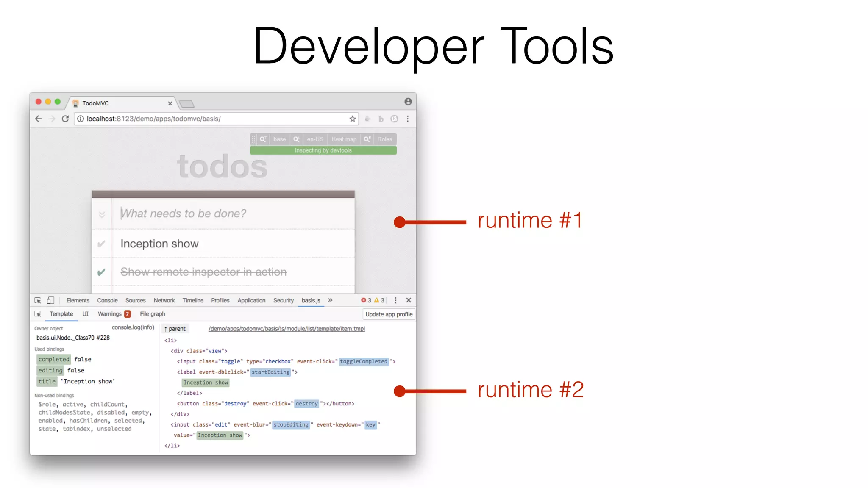Click the red error count indicator
868x488 pixels.
[366, 300]
